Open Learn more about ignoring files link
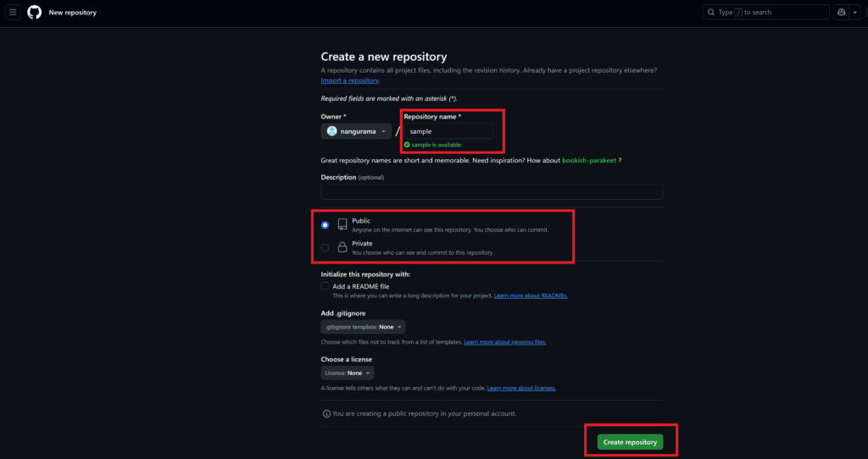 505,342
